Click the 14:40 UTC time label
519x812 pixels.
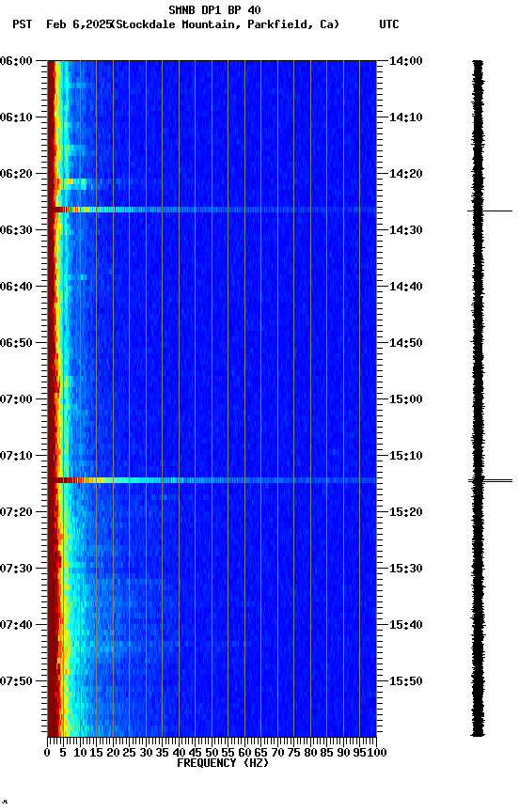(406, 287)
